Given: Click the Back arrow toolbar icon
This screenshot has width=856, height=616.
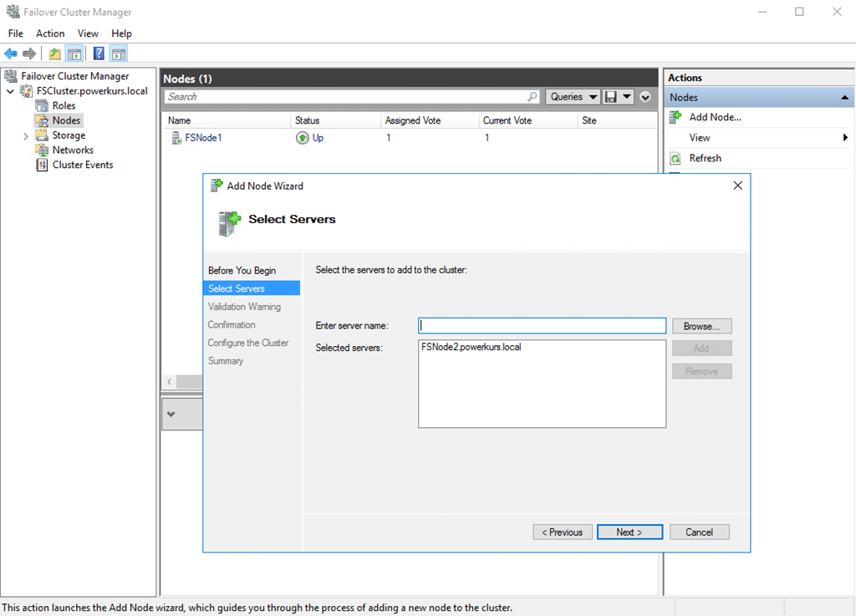Looking at the screenshot, I should 11,53.
